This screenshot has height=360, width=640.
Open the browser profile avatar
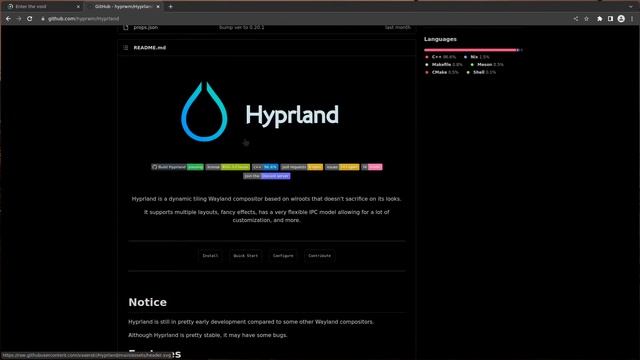click(621, 19)
